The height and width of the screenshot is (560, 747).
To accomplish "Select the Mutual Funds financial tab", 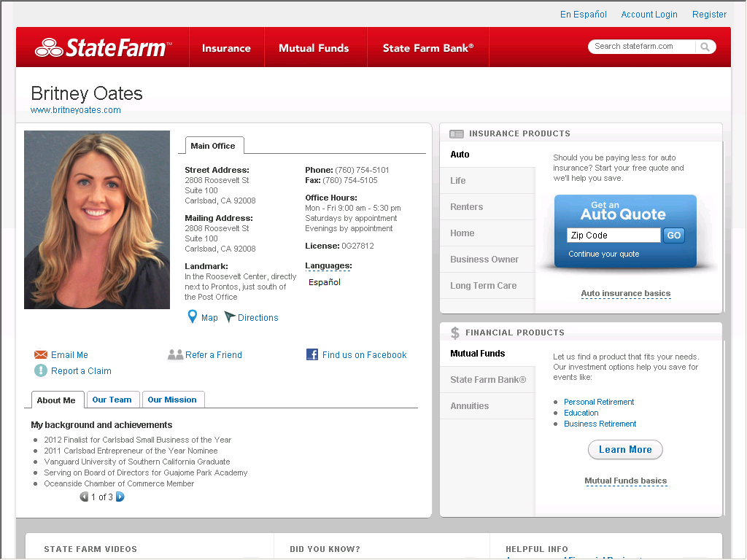I will (488, 354).
